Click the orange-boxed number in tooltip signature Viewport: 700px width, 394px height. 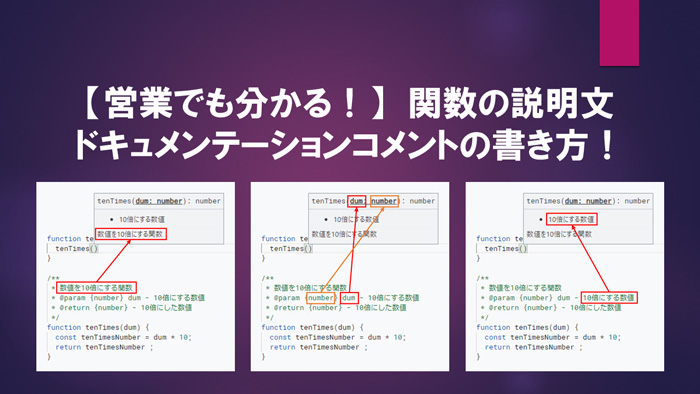tap(384, 201)
